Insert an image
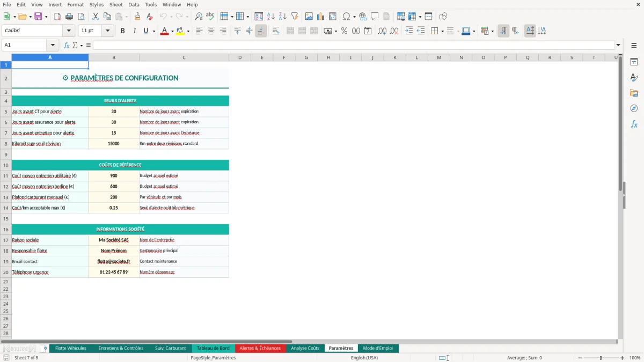The width and height of the screenshot is (644, 362). 309,17
